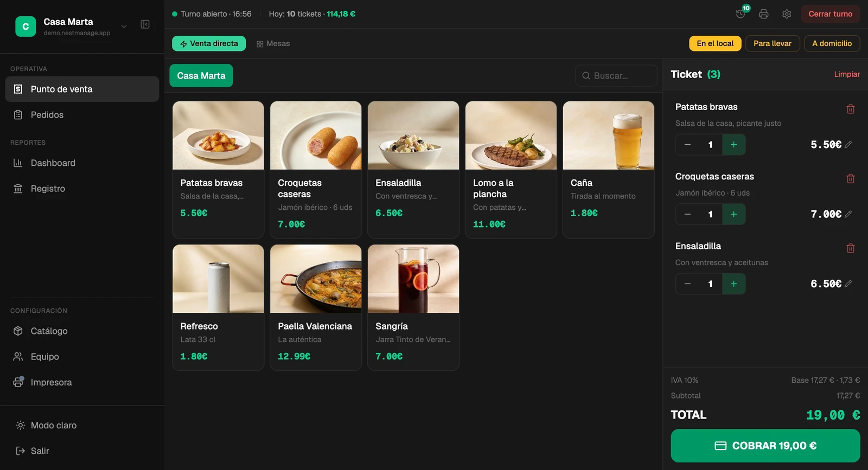Click COBRAR 19,00 € button
Screen dimensions: 868x470
[x=765, y=446]
